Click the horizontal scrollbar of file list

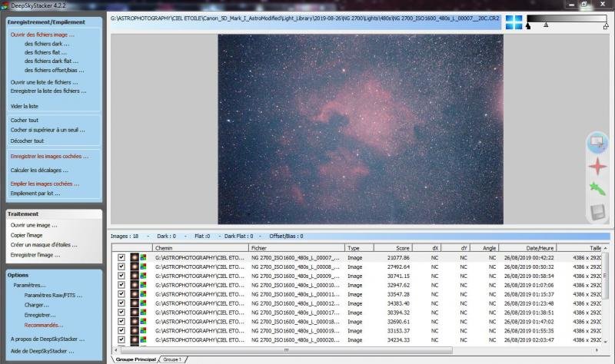[286, 350]
